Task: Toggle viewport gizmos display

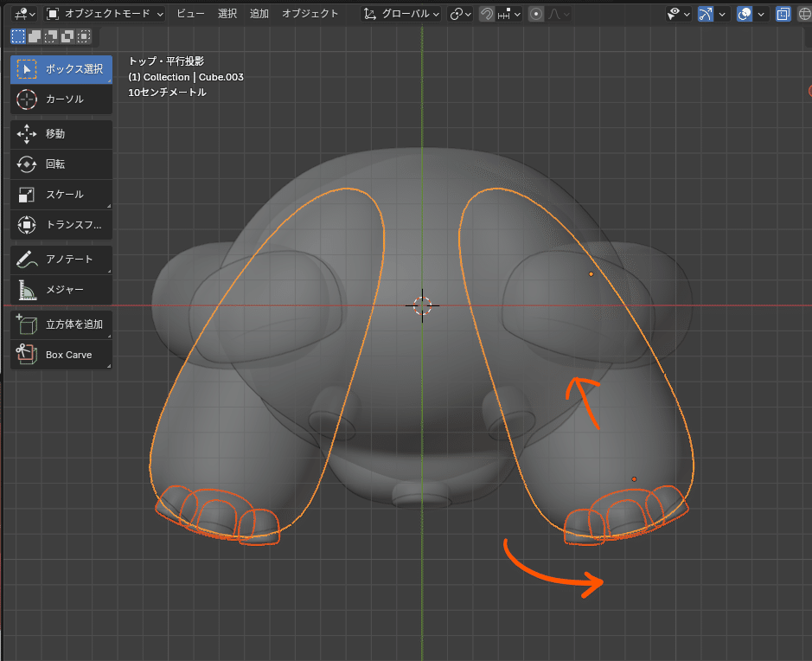Action: pos(706,14)
